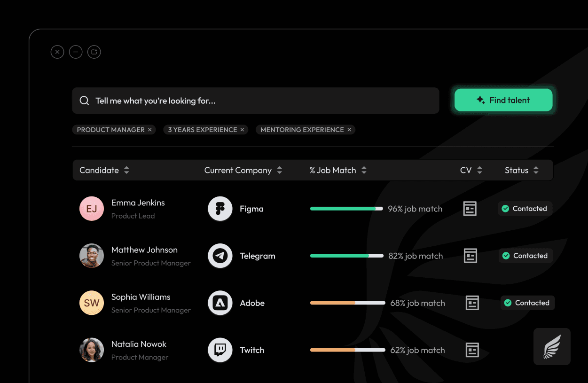Image resolution: width=588 pixels, height=383 pixels.
Task: Remove the MENTORING EXPERIENCE filter
Action: [x=349, y=129]
